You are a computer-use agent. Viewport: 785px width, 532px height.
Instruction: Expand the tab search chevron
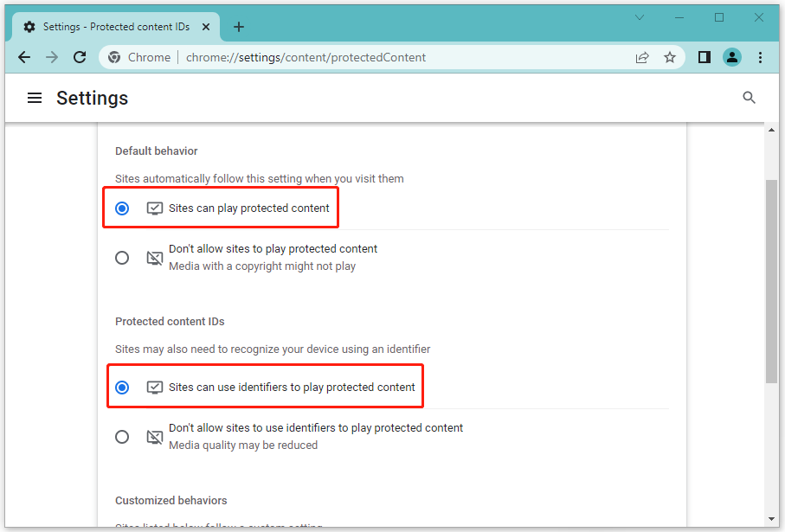(640, 17)
